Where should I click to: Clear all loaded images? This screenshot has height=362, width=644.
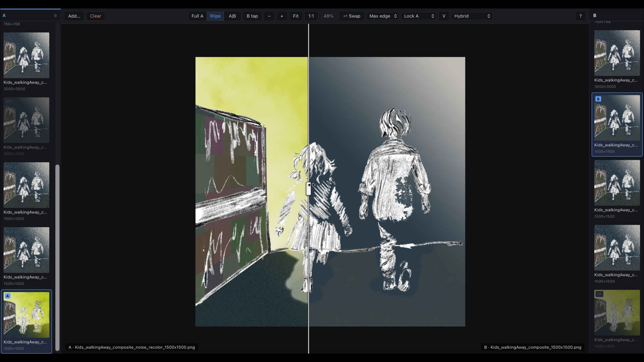pyautogui.click(x=96, y=16)
